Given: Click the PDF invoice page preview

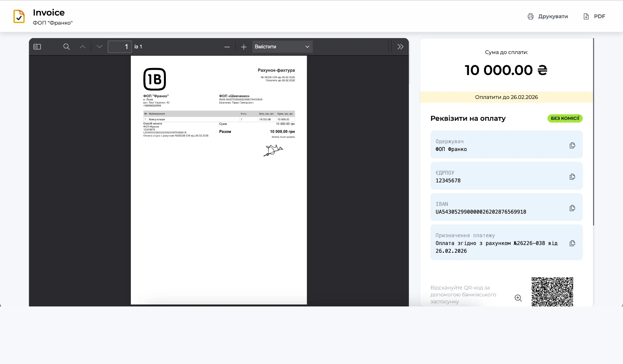Looking at the screenshot, I should pos(219,180).
